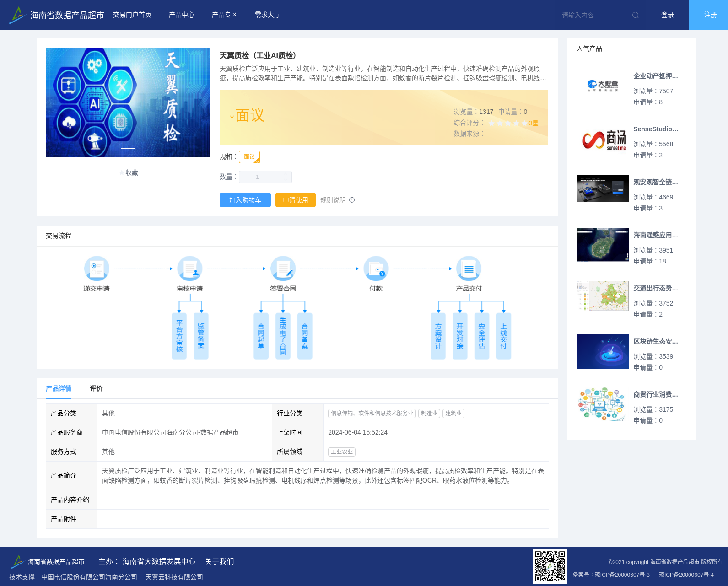Open the 产品专区 menu item
The image size is (728, 586).
click(225, 15)
